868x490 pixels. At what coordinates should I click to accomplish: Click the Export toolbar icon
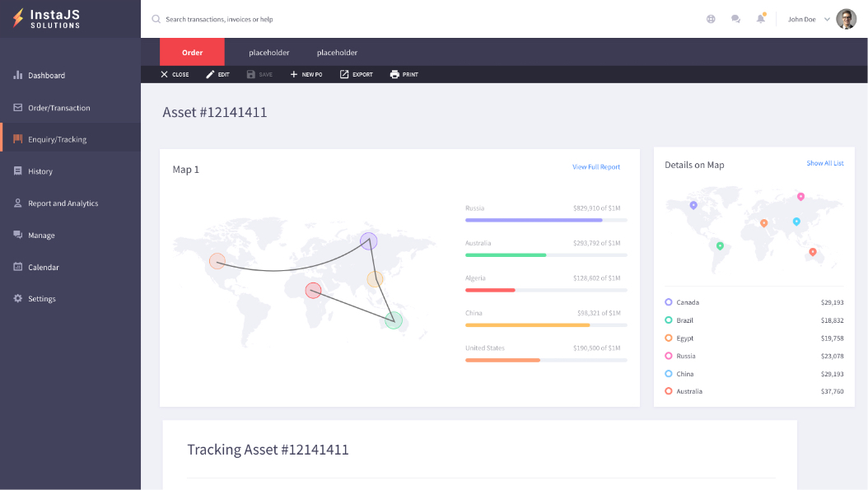[345, 74]
